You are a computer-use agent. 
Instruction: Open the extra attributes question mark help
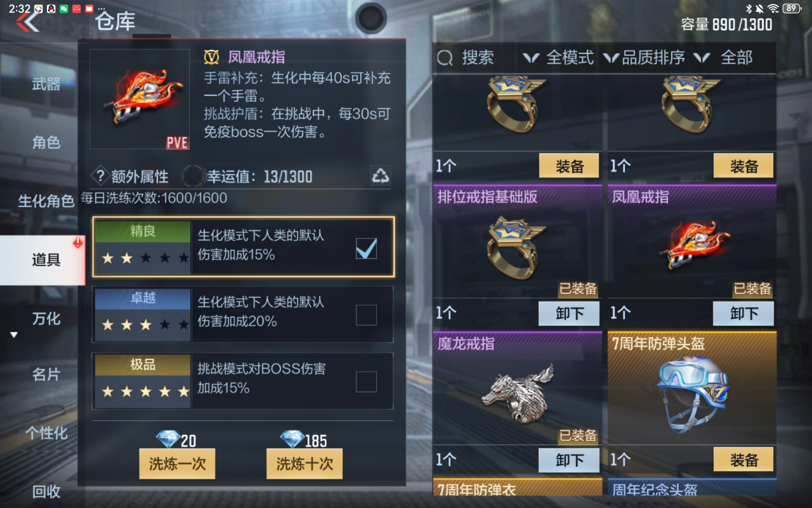tap(100, 176)
